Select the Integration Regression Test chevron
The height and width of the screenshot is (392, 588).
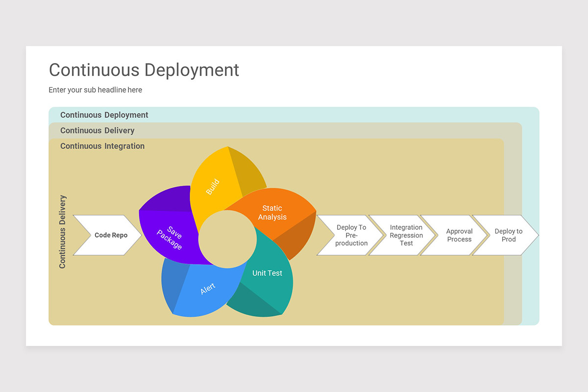click(406, 235)
